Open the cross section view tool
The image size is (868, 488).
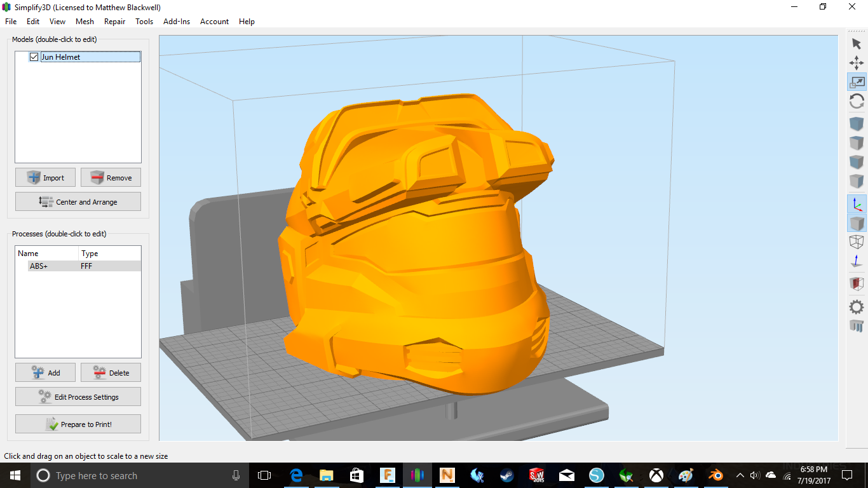coord(857,283)
